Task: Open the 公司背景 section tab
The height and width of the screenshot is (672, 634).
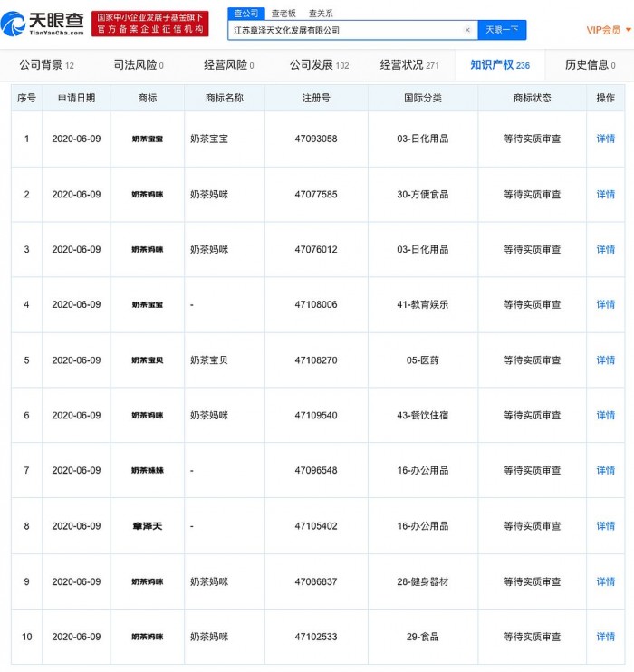Action: click(x=46, y=65)
